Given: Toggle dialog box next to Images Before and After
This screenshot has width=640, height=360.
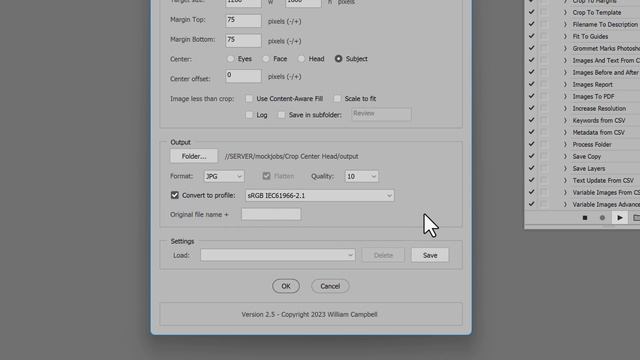Looking at the screenshot, I should [x=544, y=72].
